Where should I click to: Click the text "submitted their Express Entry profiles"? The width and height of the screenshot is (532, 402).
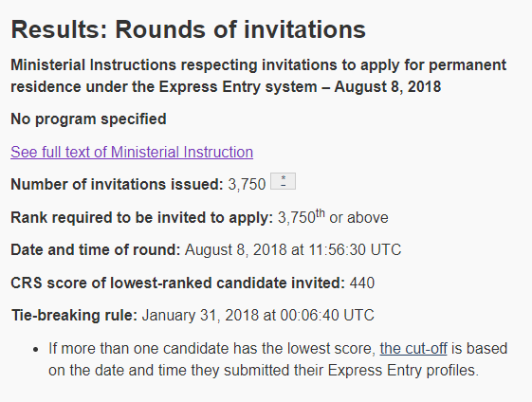(349, 370)
